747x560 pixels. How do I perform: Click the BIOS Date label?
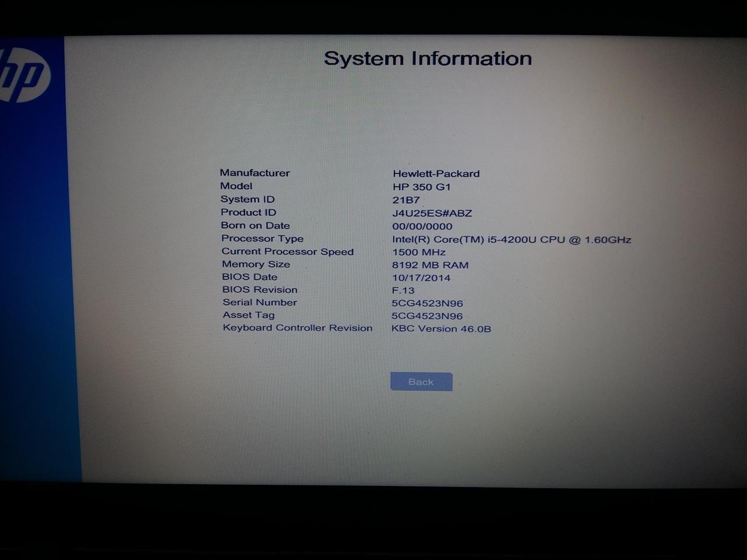click(249, 277)
